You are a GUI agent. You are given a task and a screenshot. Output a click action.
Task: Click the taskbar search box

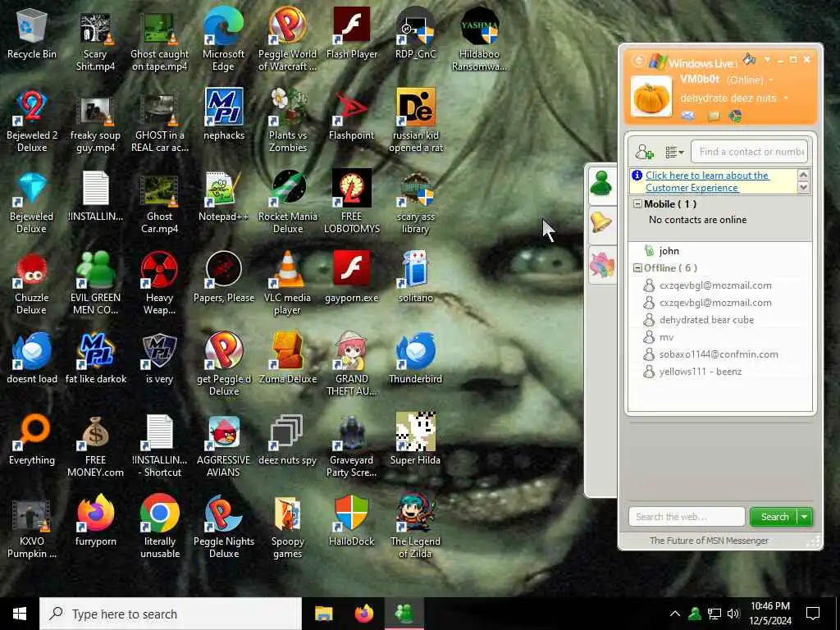171,614
